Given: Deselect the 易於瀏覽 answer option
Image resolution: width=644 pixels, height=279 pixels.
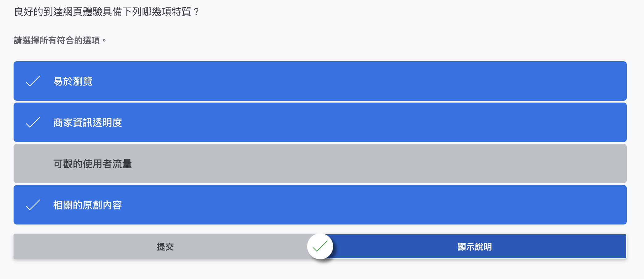Looking at the screenshot, I should click(320, 81).
